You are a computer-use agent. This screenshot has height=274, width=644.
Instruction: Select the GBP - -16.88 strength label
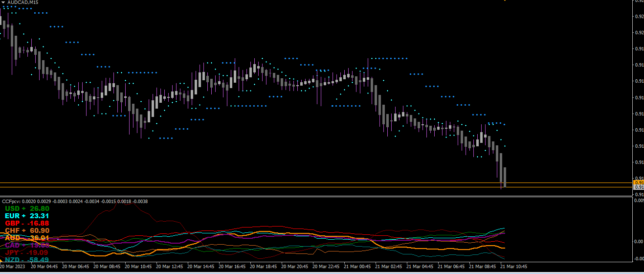click(x=27, y=223)
